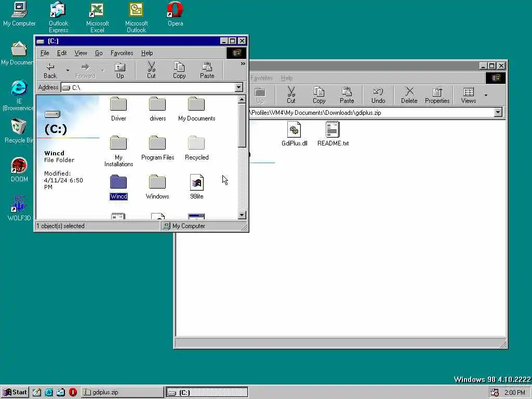The image size is (532, 399).
Task: Click Show Desktop Quick Launch icon
Action: pos(37,392)
